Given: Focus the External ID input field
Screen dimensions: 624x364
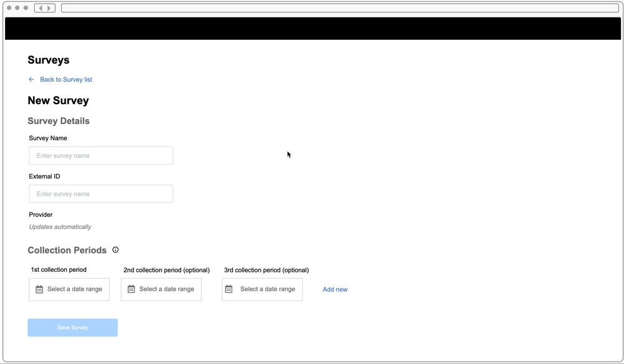Looking at the screenshot, I should tap(101, 194).
